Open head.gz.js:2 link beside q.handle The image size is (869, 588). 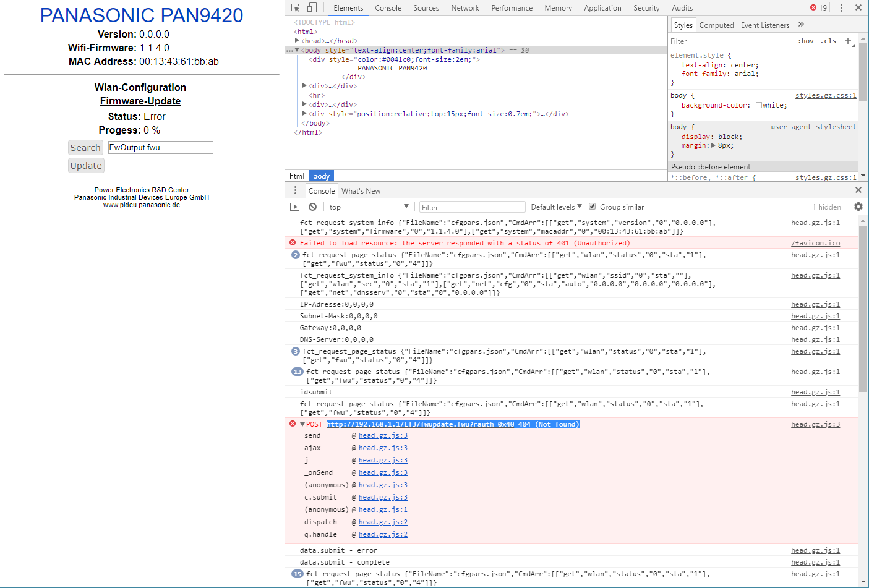coord(383,534)
